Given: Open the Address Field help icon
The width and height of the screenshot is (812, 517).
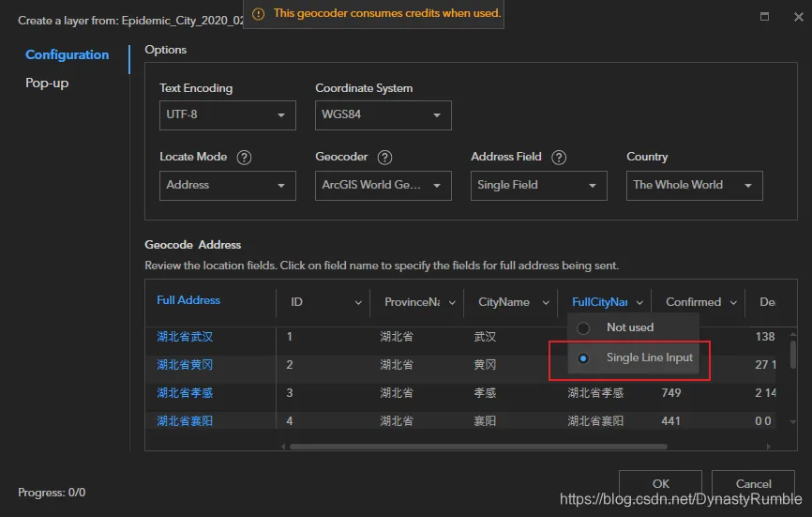Looking at the screenshot, I should [558, 157].
